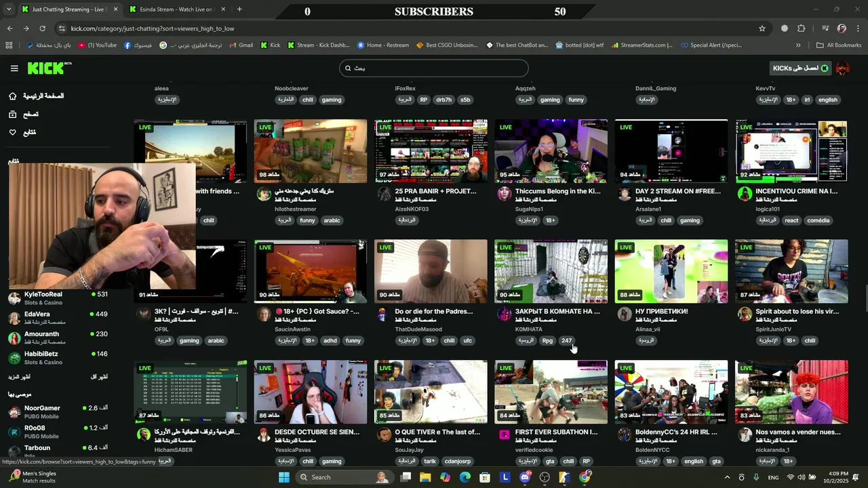Show hidden system tray icons
The image size is (868, 488).
727,477
